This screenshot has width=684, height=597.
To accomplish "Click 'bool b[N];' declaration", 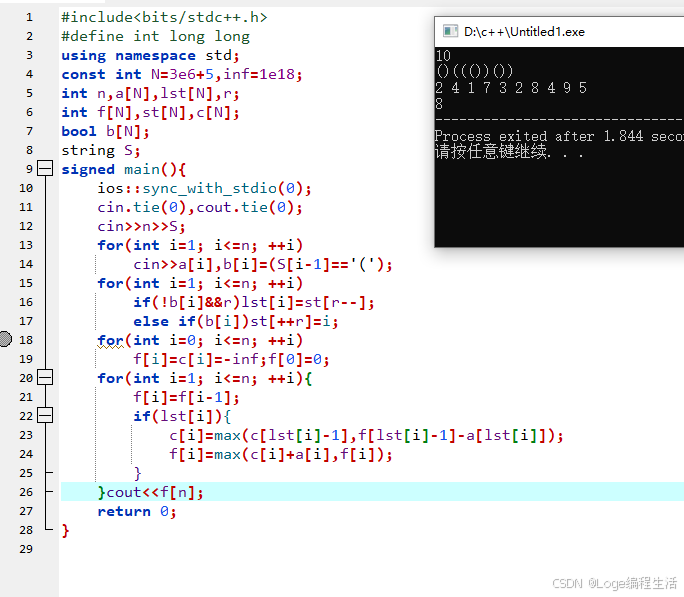I will [105, 131].
